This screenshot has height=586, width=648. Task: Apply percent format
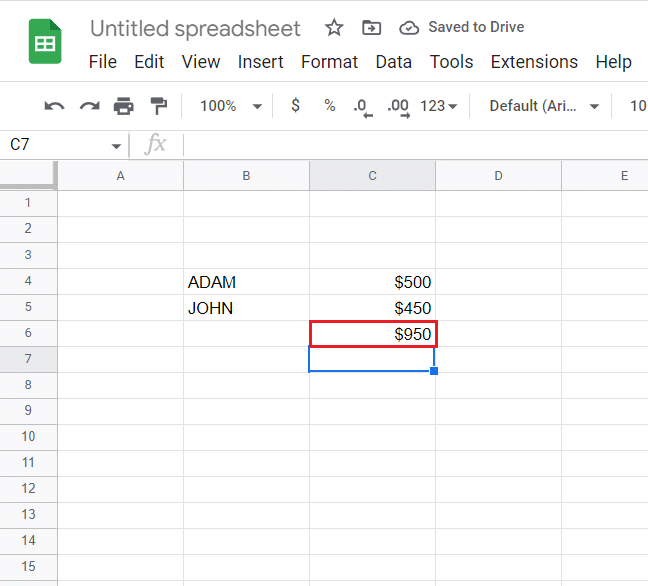329,106
